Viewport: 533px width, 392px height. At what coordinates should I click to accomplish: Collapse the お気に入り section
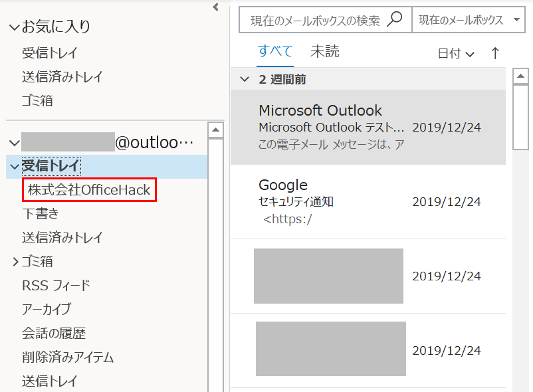(x=14, y=27)
